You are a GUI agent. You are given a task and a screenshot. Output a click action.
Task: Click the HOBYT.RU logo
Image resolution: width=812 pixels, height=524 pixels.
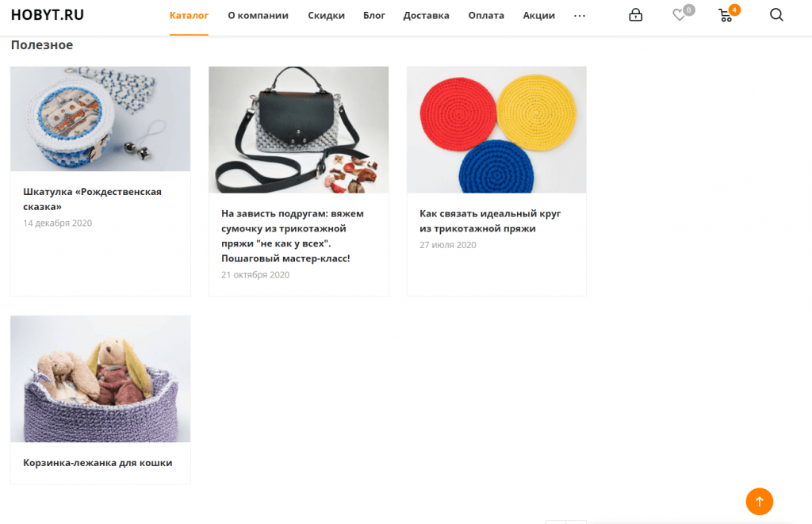click(x=48, y=15)
